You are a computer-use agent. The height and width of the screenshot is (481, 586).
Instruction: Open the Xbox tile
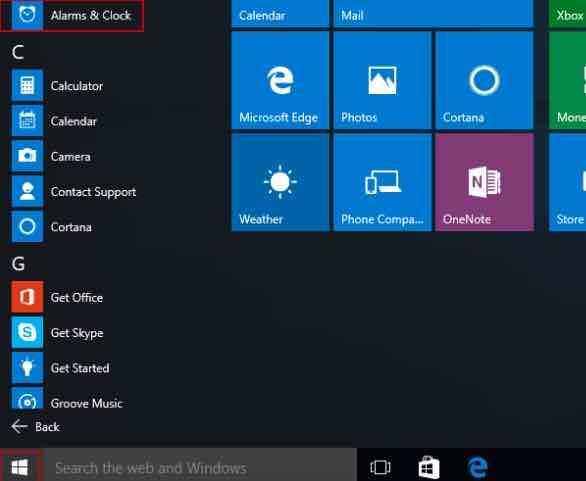(x=567, y=14)
